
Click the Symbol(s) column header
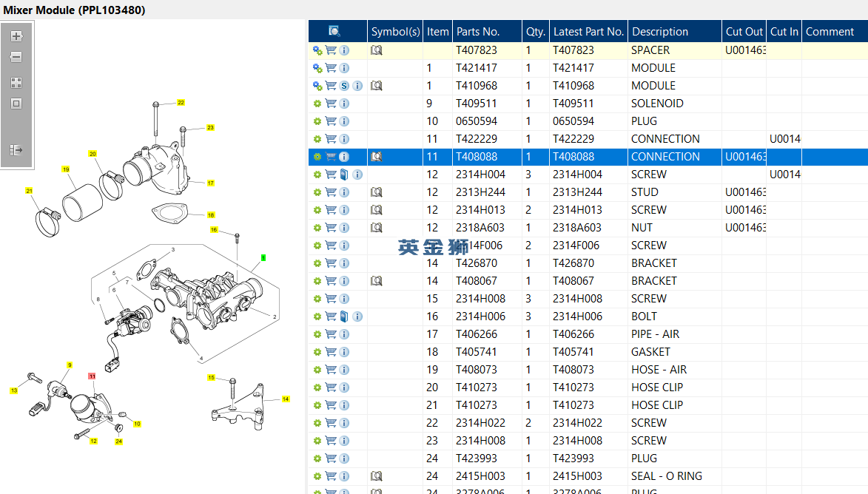point(395,32)
